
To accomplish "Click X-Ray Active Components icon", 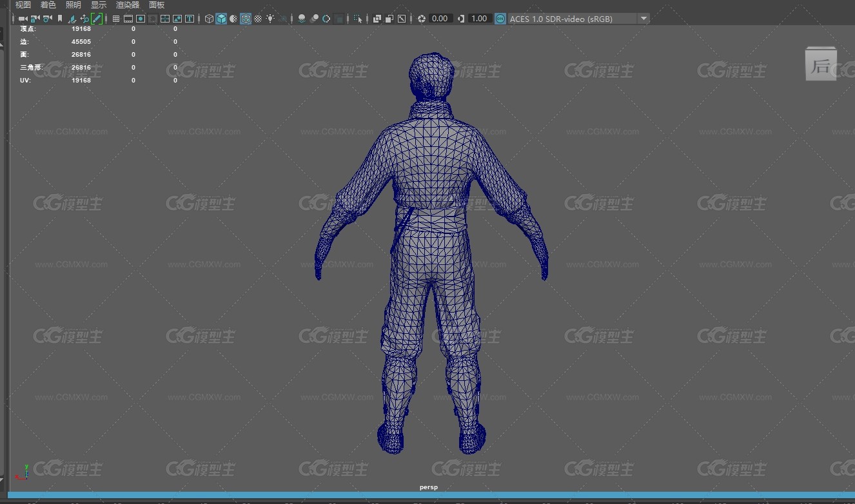I will coord(390,19).
